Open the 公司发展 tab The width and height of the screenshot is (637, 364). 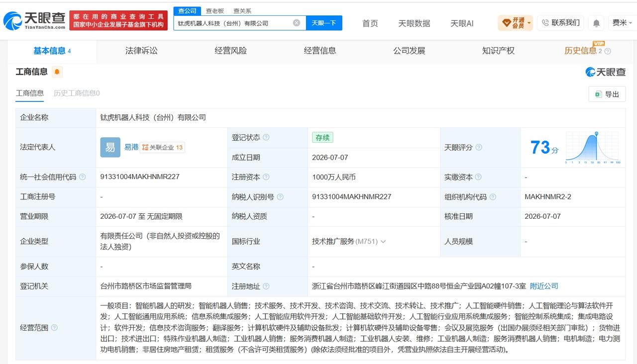click(x=409, y=51)
